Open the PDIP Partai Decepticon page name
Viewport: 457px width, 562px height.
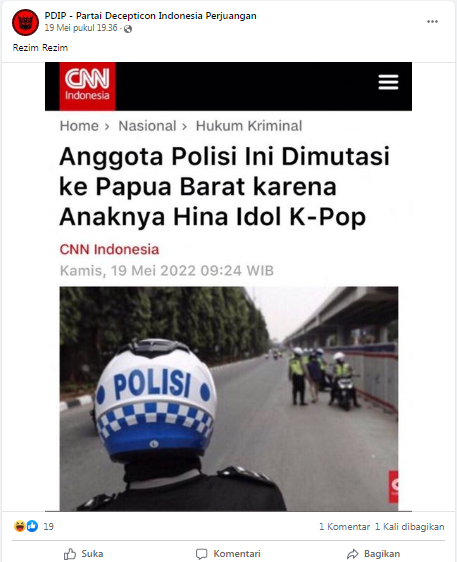click(151, 16)
